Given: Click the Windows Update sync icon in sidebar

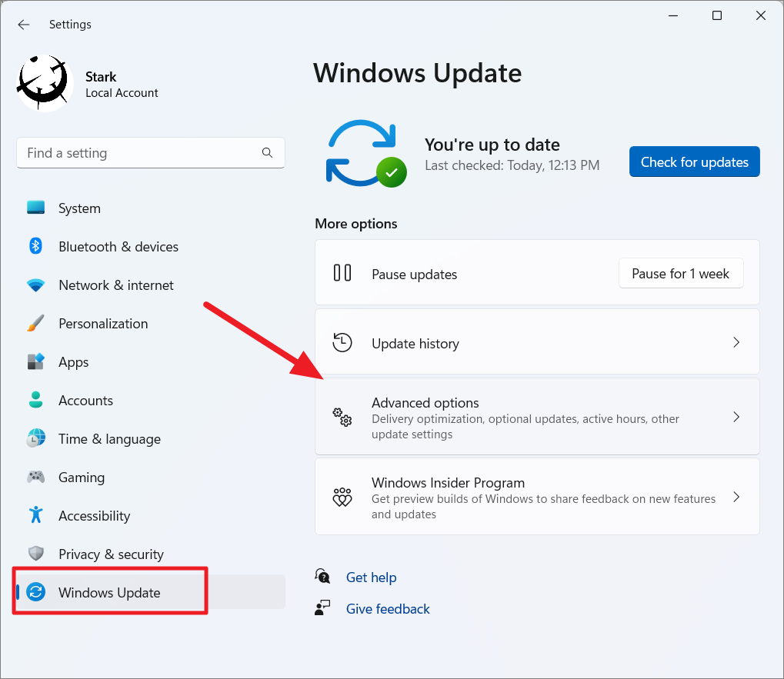Looking at the screenshot, I should point(36,592).
